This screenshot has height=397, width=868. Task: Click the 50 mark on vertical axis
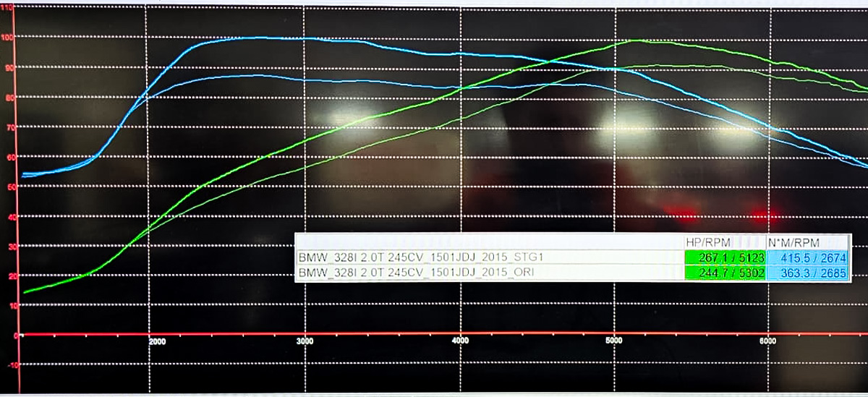click(8, 187)
